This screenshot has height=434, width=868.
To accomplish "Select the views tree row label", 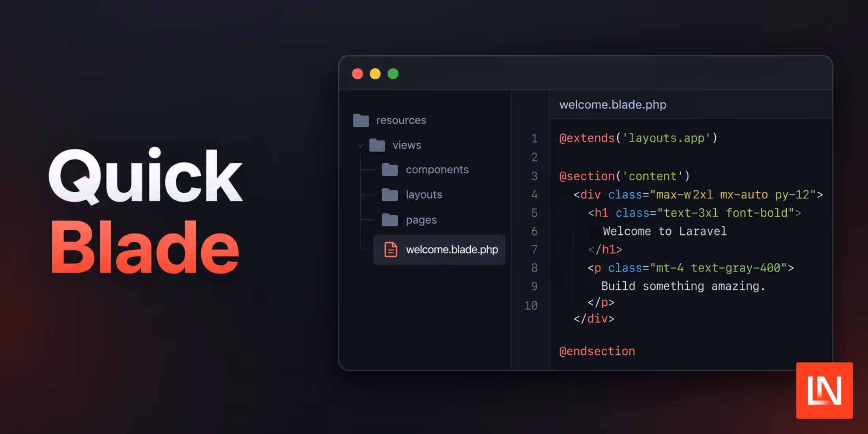I will (x=407, y=145).
